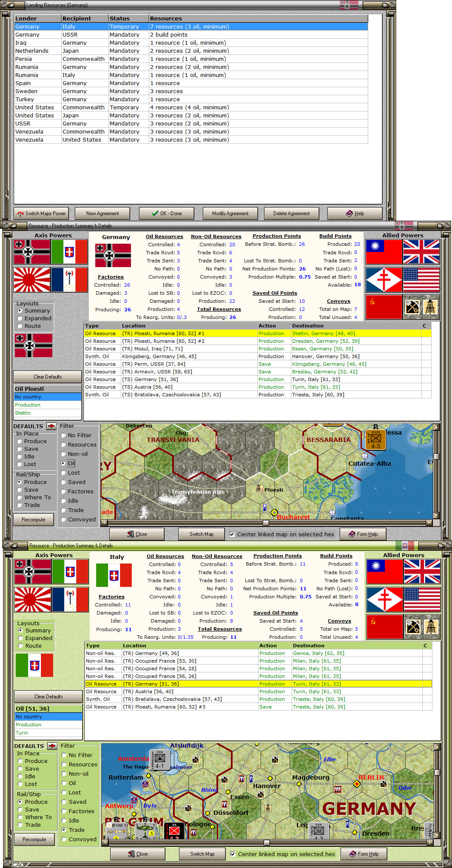Click Delete Agreement button
The width and height of the screenshot is (452, 868).
(x=291, y=213)
